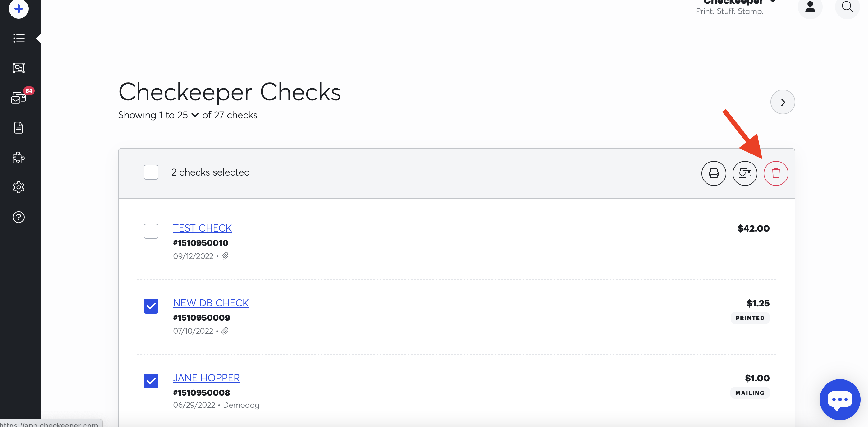
Task: Toggle checkbox for NEW DB CHECK
Action: pyautogui.click(x=151, y=306)
